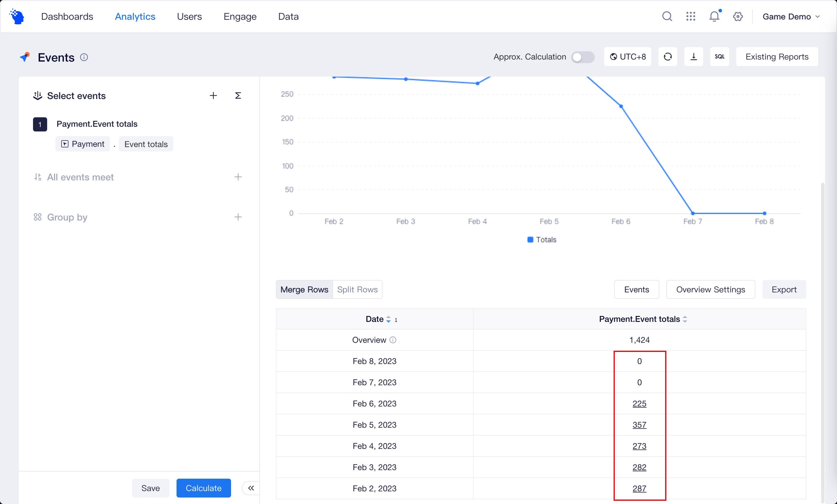Click the refresh icon button

(668, 57)
